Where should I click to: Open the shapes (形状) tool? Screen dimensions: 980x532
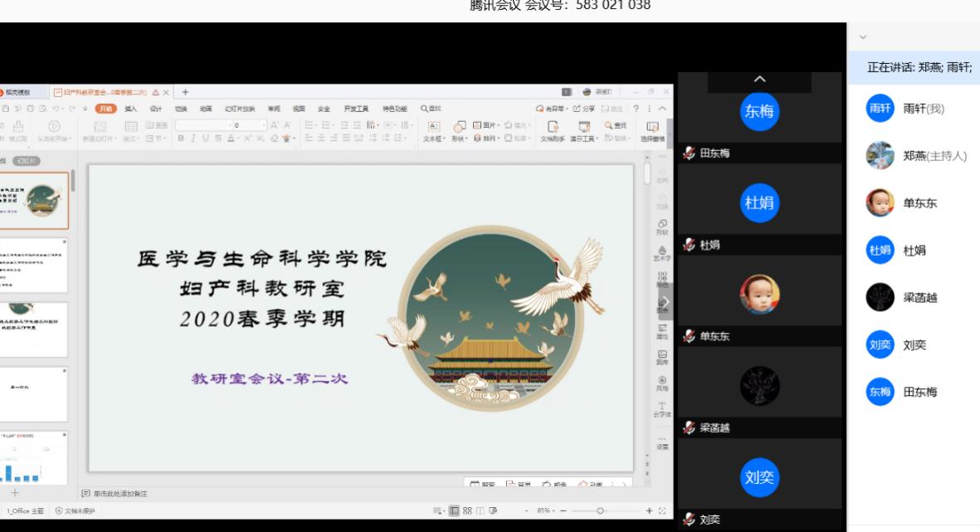click(x=459, y=130)
